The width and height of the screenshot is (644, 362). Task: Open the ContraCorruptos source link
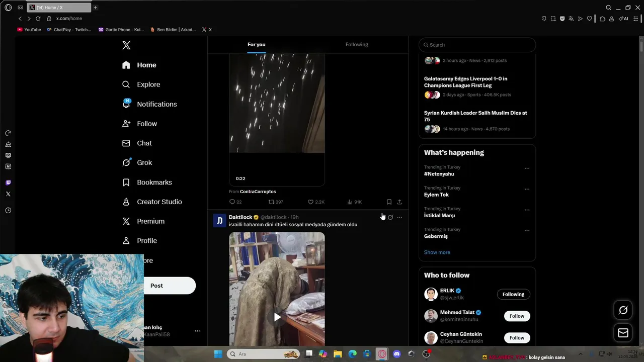(x=258, y=192)
